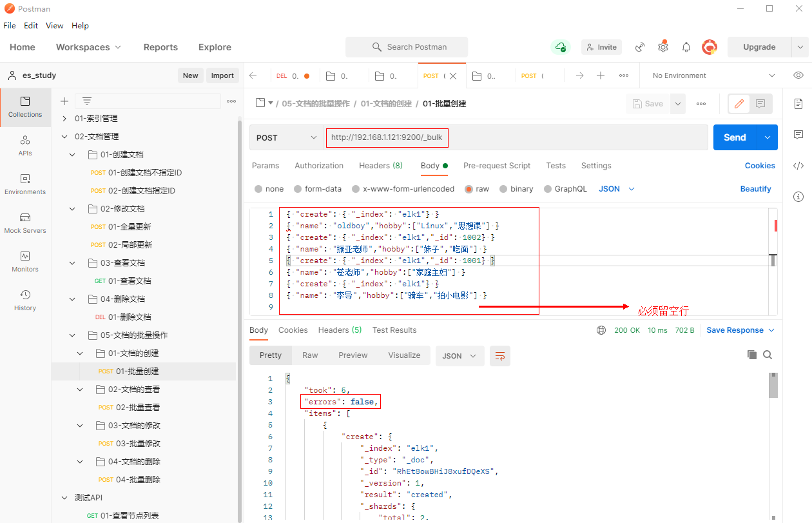Open the Monitors sidebar panel
Screen dimensions: 812x523
pos(25,261)
